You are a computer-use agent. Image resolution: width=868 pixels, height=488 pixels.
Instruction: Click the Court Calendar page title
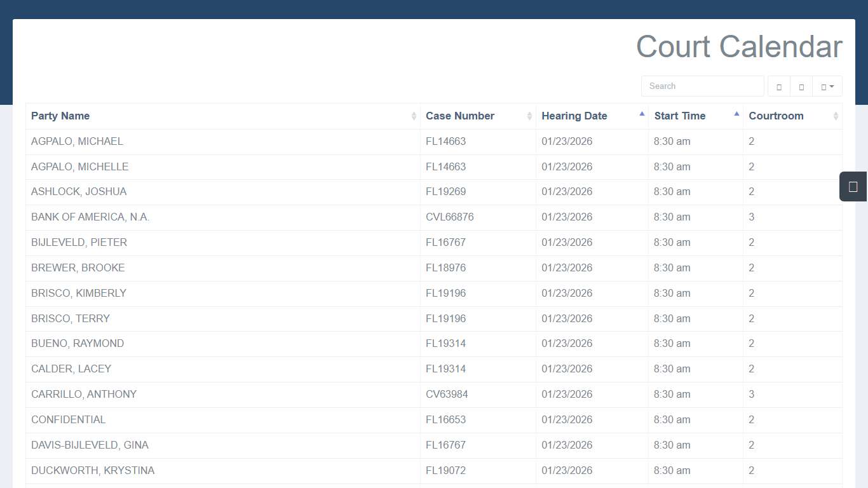pyautogui.click(x=739, y=47)
